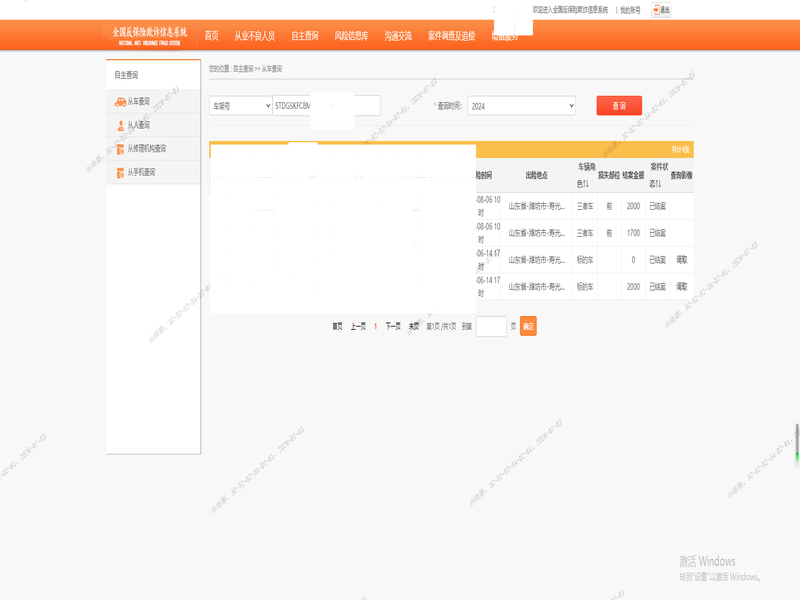800x600 pixels.
Task: Click the page number jump input box
Action: (x=491, y=327)
